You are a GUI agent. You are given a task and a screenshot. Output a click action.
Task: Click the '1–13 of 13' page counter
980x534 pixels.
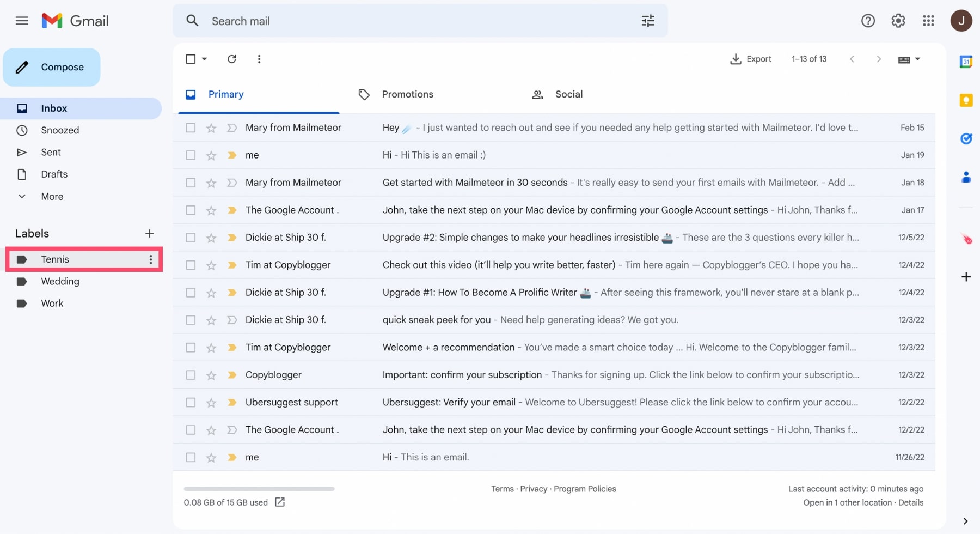808,59
